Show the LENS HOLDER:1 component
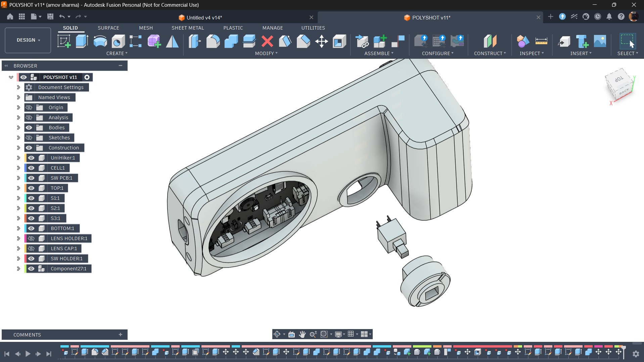 coord(31,238)
